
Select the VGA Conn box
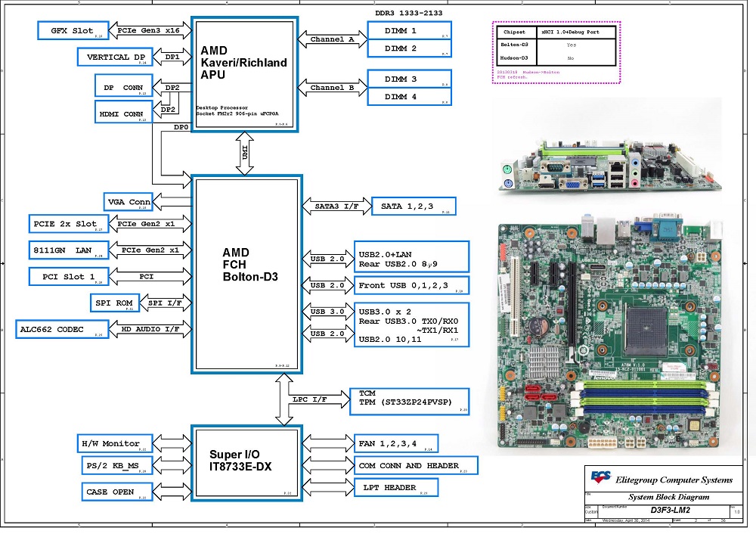(128, 202)
